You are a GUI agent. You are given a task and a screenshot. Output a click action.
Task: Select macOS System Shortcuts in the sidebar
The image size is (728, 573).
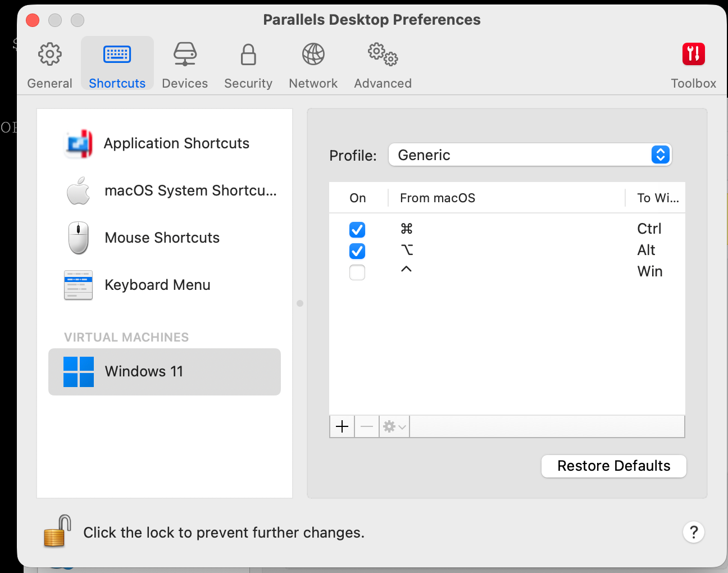(165, 190)
